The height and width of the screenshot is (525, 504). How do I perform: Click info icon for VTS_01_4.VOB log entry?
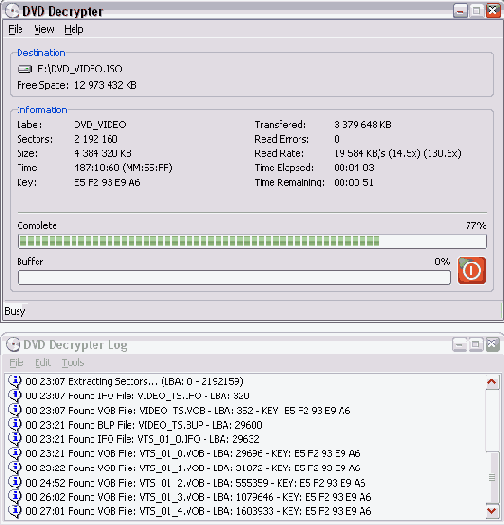point(15,511)
